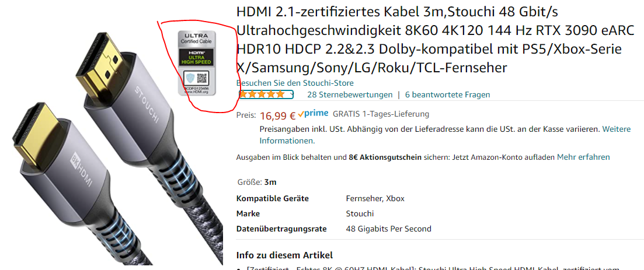This screenshot has height=270, width=644.
Task: Click the five-star rating icons
Action: (x=262, y=94)
